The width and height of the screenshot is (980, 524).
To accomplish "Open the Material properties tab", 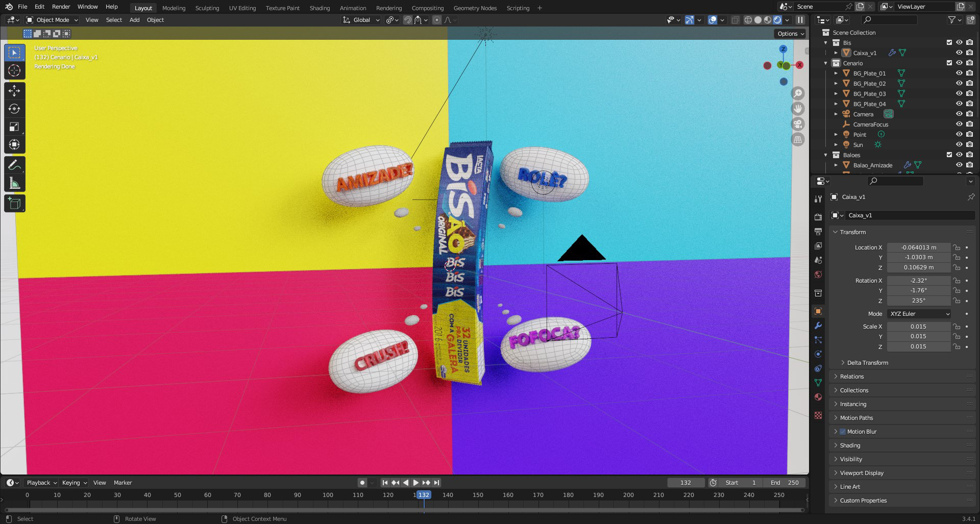I will (x=818, y=397).
